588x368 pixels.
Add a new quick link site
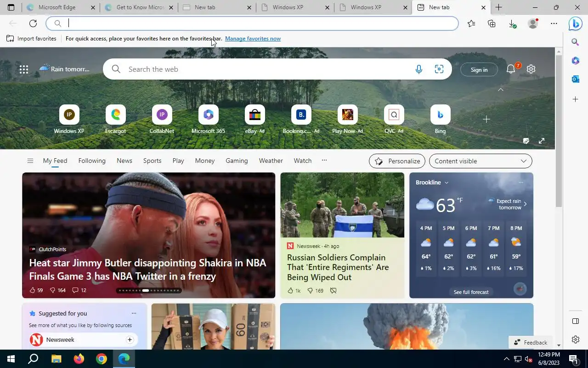pyautogui.click(x=486, y=119)
